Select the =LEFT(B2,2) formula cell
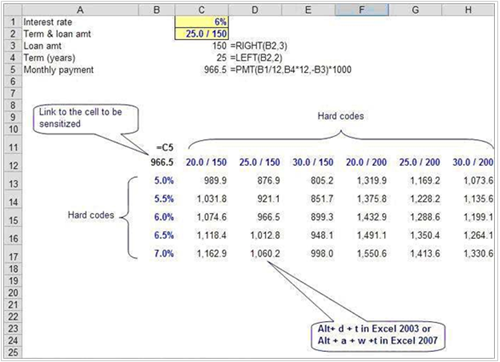This screenshot has height=362, width=500. point(256,58)
